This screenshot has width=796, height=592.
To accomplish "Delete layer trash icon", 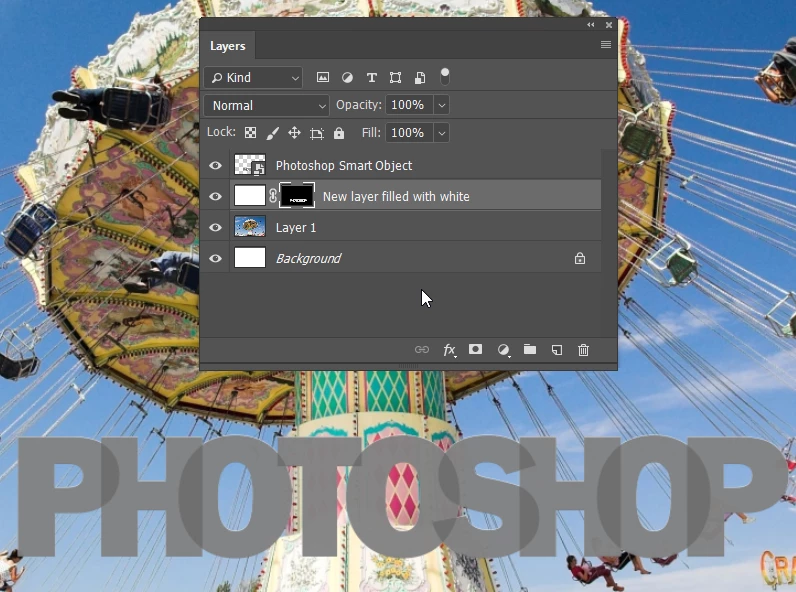I will click(x=583, y=350).
